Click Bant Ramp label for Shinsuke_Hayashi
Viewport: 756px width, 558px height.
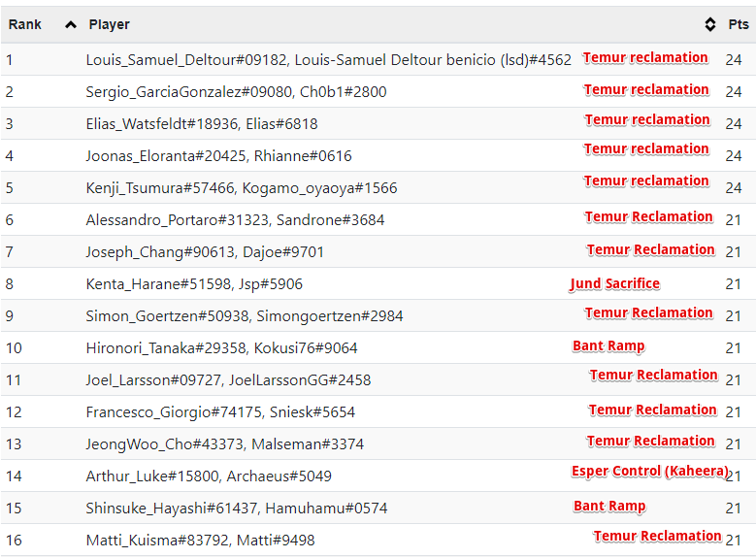[x=609, y=506]
